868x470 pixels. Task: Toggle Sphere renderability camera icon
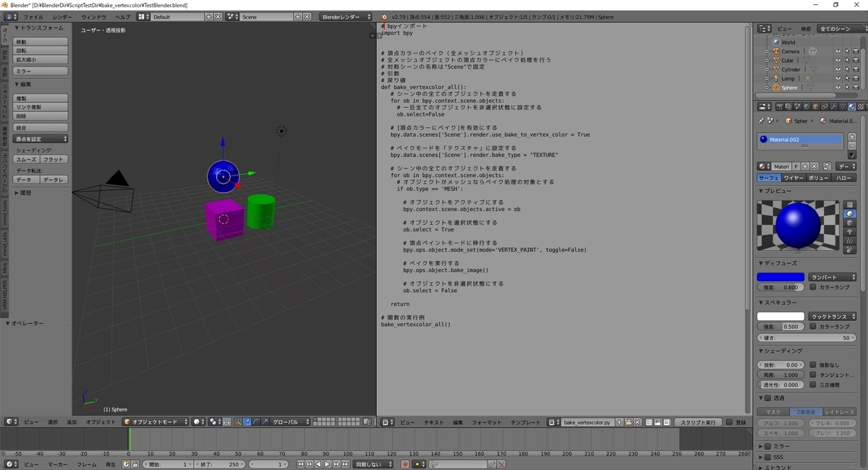pyautogui.click(x=856, y=87)
